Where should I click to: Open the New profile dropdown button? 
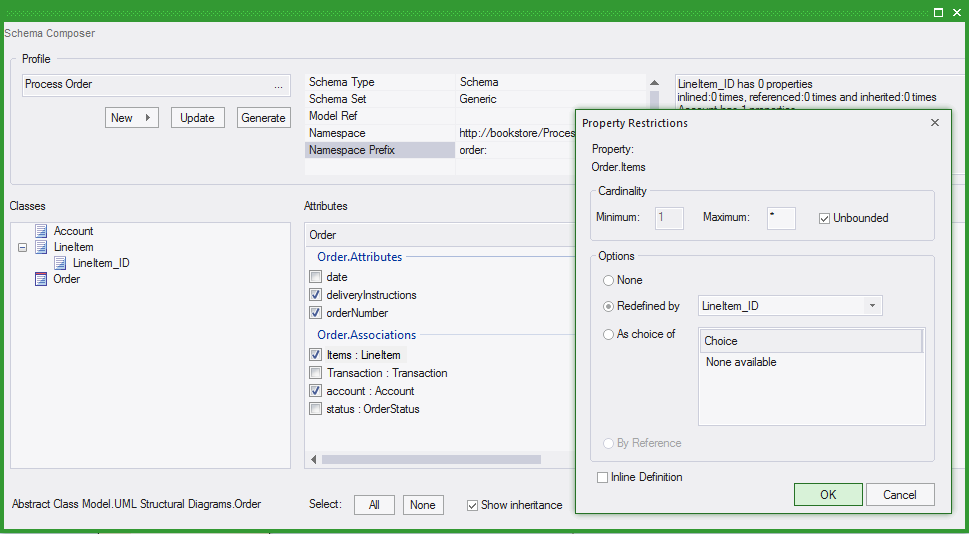pos(132,118)
